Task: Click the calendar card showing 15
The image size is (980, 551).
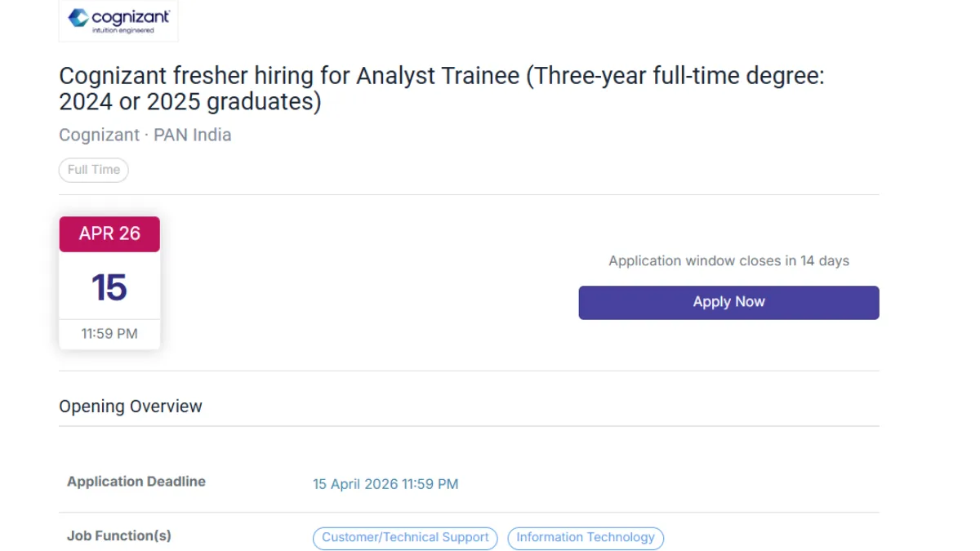Action: coord(109,287)
